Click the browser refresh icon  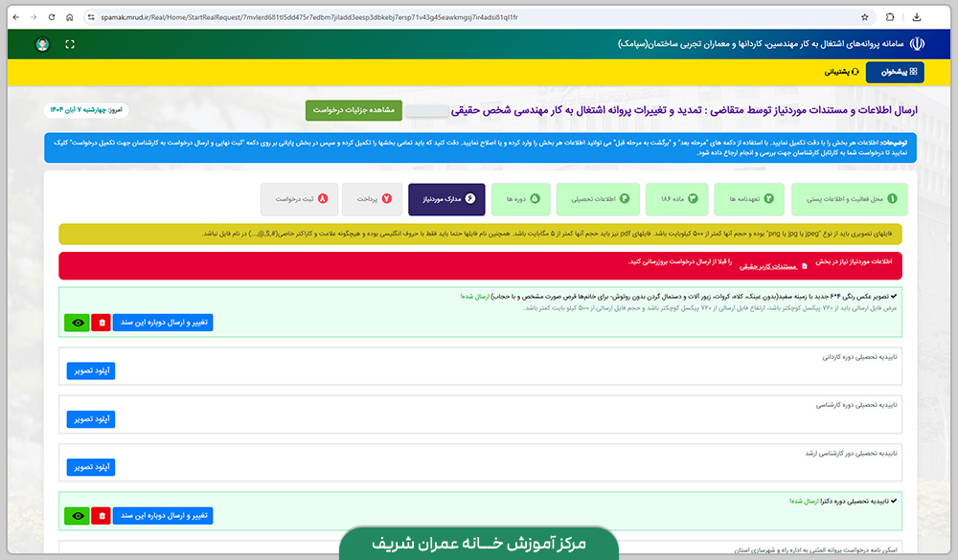pyautogui.click(x=53, y=16)
